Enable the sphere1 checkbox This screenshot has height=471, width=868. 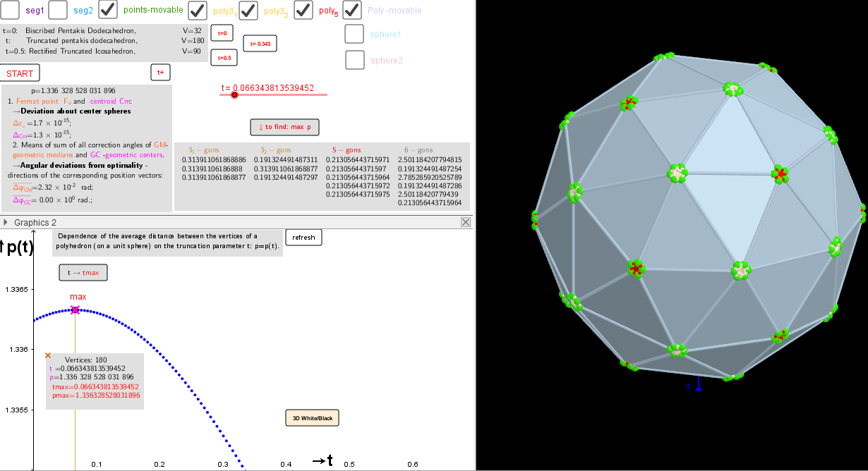coord(355,34)
